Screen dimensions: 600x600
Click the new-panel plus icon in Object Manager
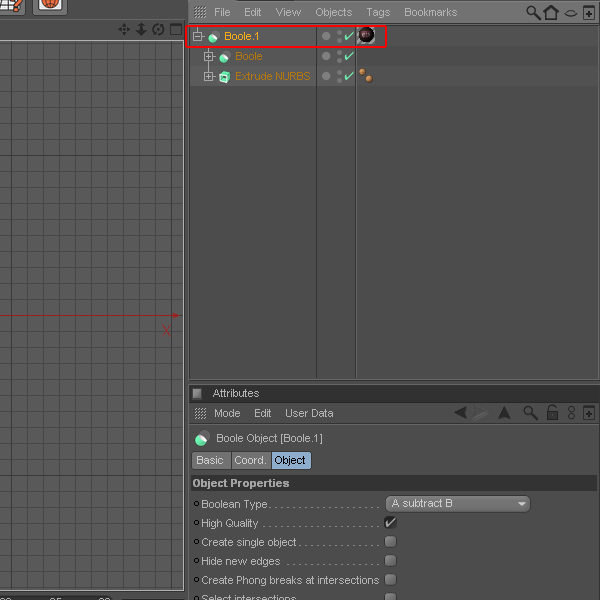point(589,13)
